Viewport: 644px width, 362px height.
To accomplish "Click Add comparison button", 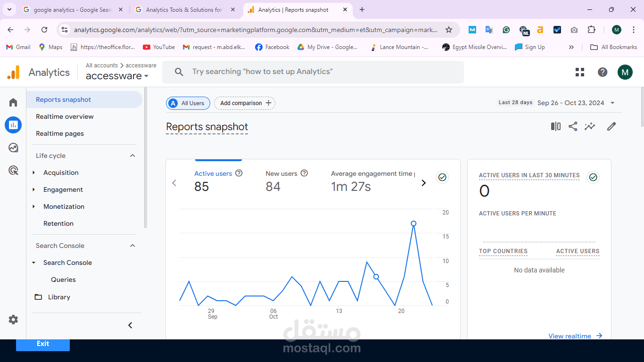I will pyautogui.click(x=245, y=103).
